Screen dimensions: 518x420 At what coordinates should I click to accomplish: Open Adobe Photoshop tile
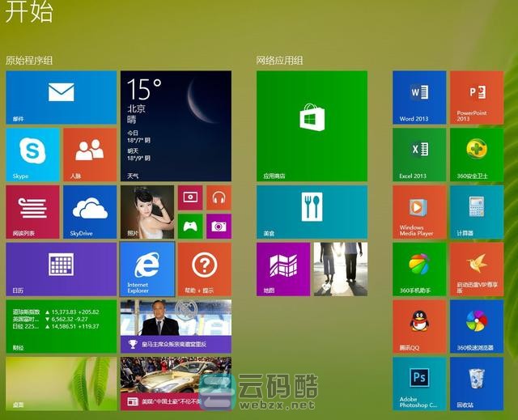[x=419, y=384]
